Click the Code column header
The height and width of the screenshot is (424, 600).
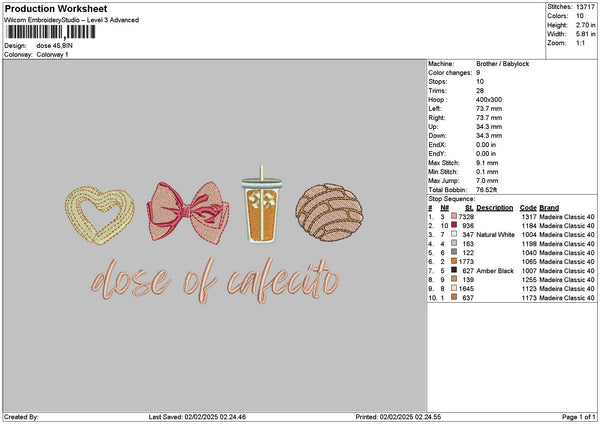pyautogui.click(x=527, y=207)
